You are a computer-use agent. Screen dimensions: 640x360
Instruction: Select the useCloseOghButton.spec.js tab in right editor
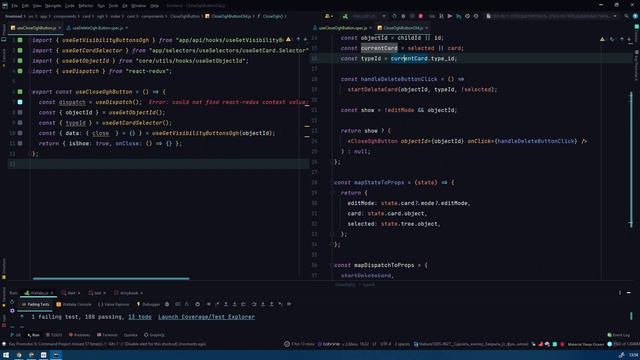(342, 28)
